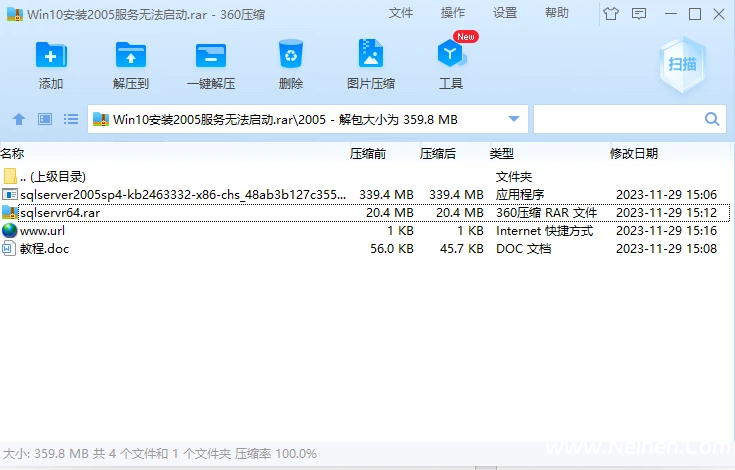This screenshot has height=470, width=735.
Task: Click the 扫描 scan hexagon button
Action: (x=682, y=64)
